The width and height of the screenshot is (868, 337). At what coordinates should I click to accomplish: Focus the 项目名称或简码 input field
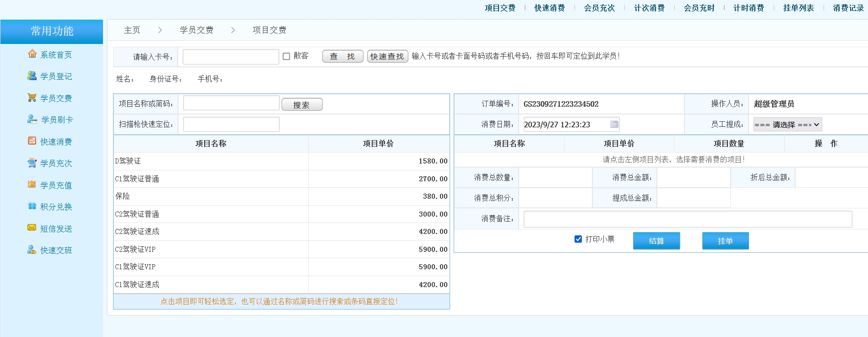(231, 103)
